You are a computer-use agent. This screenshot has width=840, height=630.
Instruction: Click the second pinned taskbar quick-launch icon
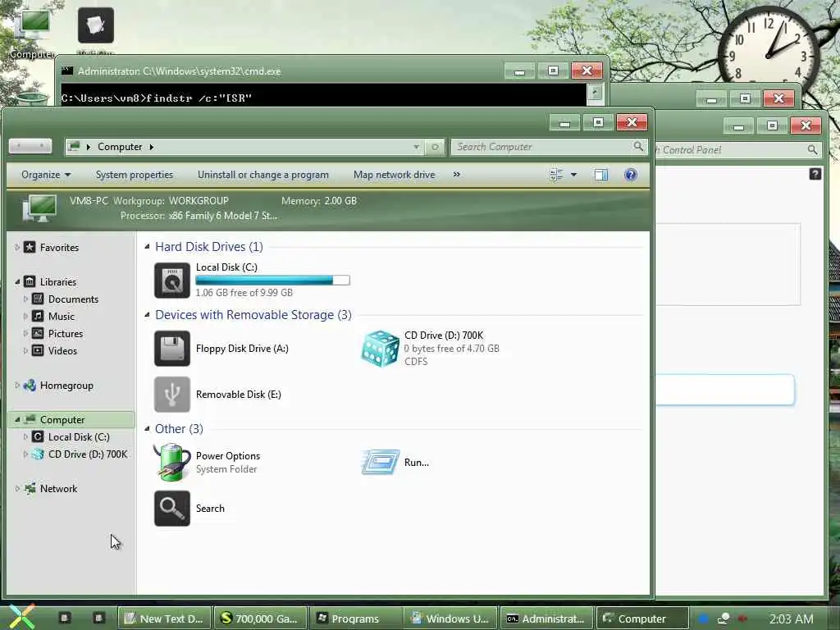click(x=98, y=618)
